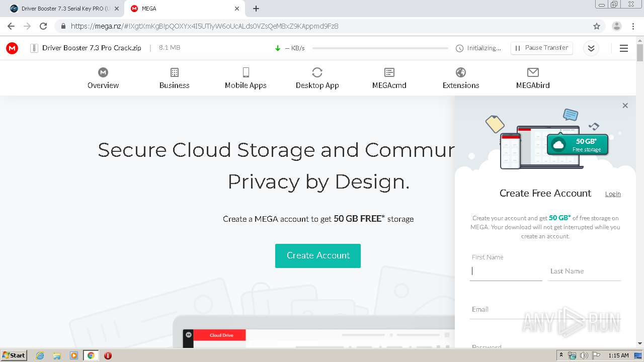
Task: Click the Chrome taskbar icon
Action: [x=91, y=355]
